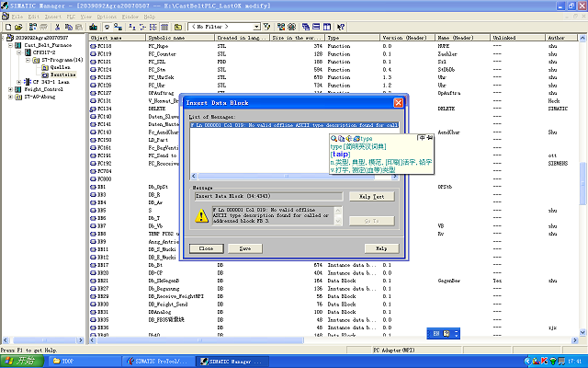The width and height of the screenshot is (588, 368).
Task: Click the message text box scroll-down arrow
Action: pyautogui.click(x=338, y=222)
